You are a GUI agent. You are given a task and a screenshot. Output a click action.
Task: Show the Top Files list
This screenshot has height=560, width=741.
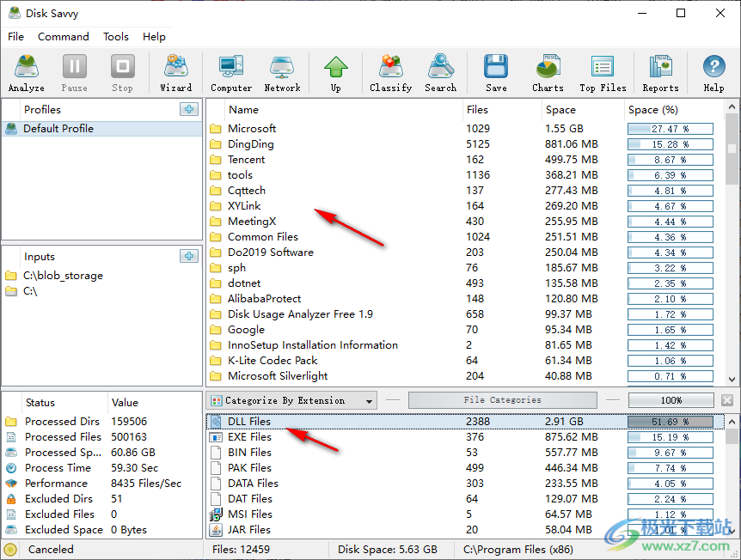click(603, 73)
